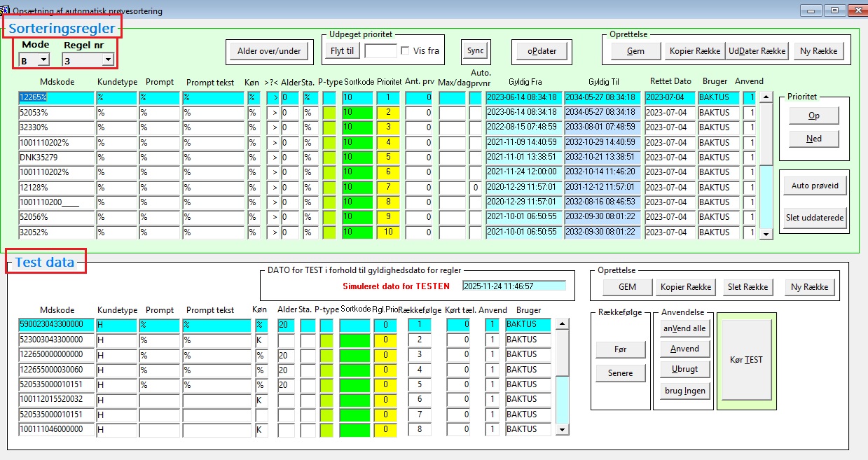
Task: Click the anVend alle button
Action: coord(684,328)
